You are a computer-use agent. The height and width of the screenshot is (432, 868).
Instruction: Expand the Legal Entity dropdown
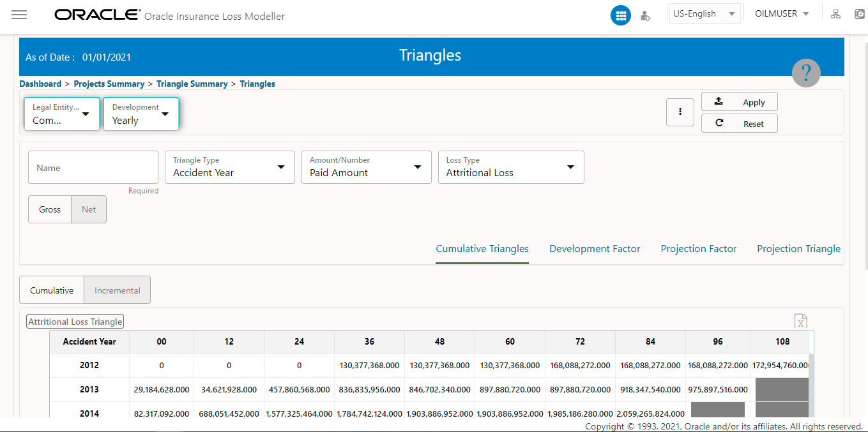coord(62,114)
